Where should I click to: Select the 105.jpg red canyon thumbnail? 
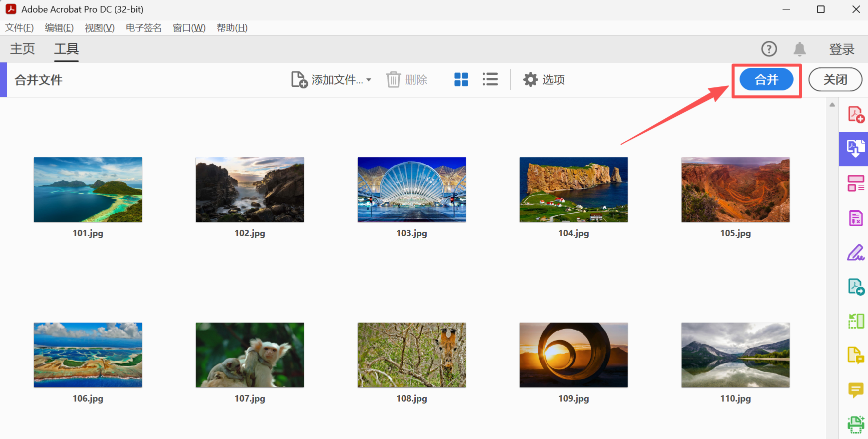(736, 190)
